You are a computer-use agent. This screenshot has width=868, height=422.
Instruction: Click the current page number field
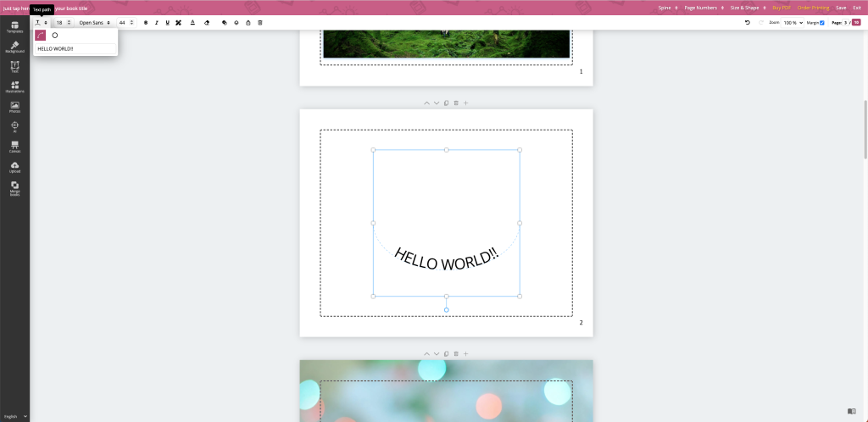click(845, 23)
